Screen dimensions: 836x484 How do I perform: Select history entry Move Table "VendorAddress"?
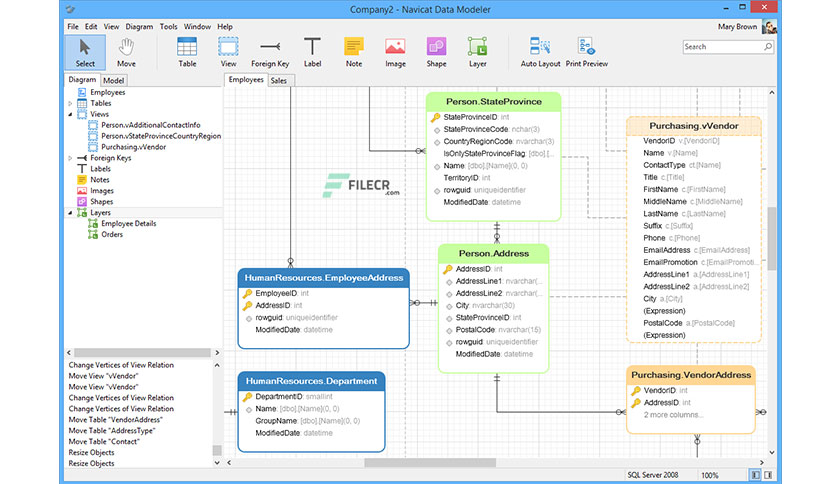(115, 420)
